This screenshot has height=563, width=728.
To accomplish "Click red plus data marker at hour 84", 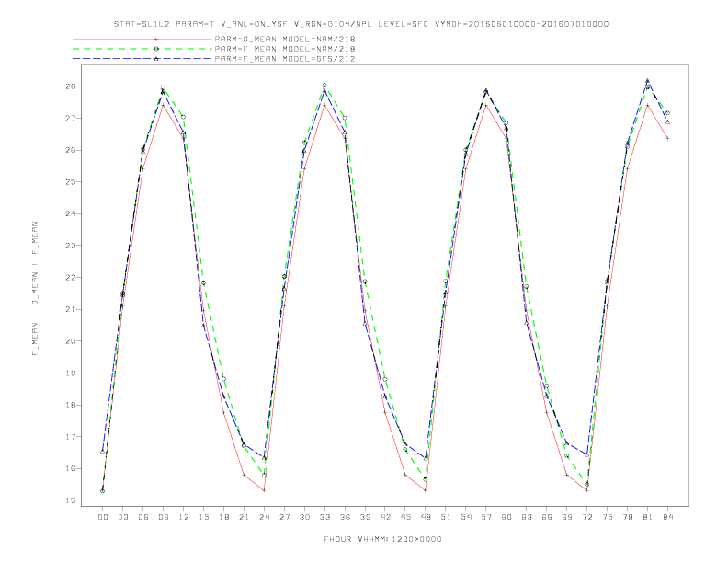I will click(667, 138).
